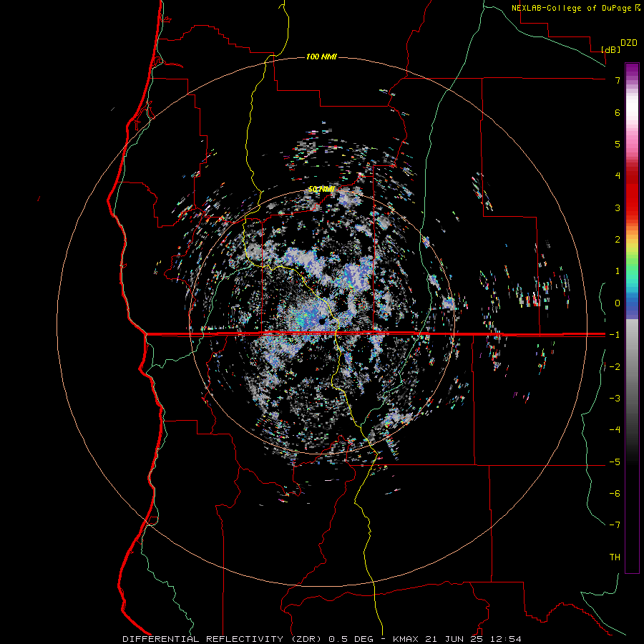Screen dimensions: 644x644
Task: Click the TH label on the legend
Action: [615, 557]
